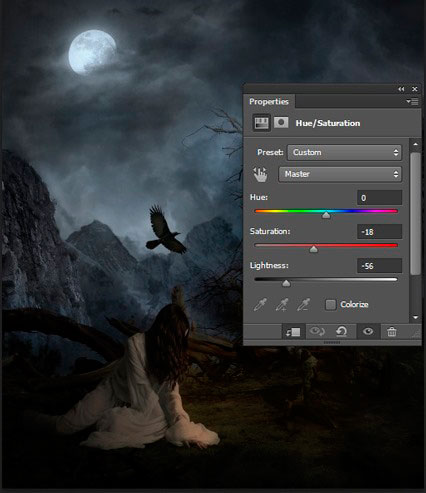426x493 pixels.
Task: Click the Saturation slider handle
Action: coord(314,249)
